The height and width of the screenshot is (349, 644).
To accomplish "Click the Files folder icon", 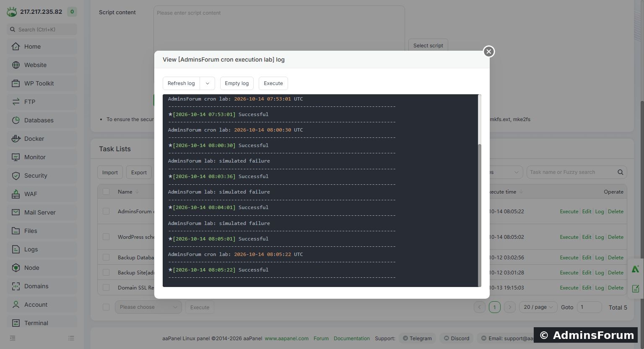I will pyautogui.click(x=16, y=231).
